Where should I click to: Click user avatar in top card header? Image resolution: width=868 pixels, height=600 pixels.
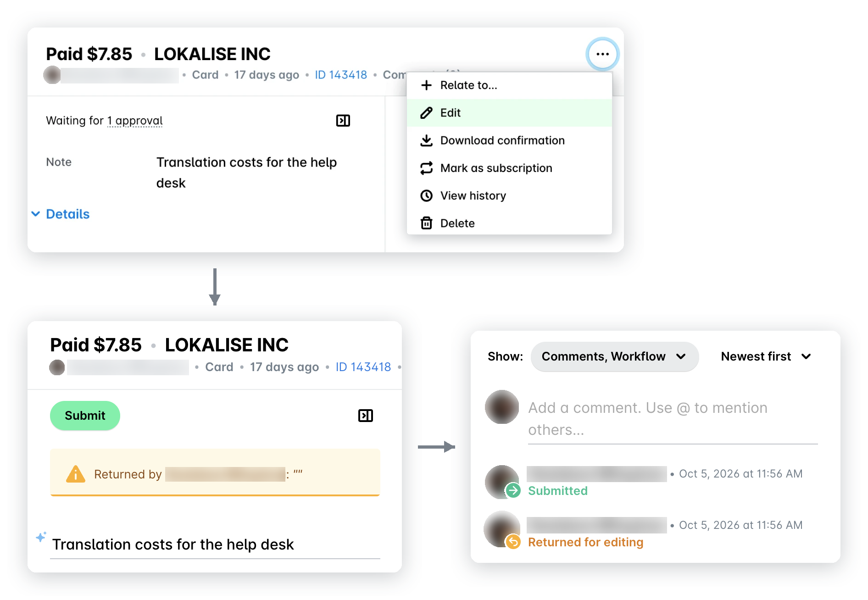coord(52,75)
